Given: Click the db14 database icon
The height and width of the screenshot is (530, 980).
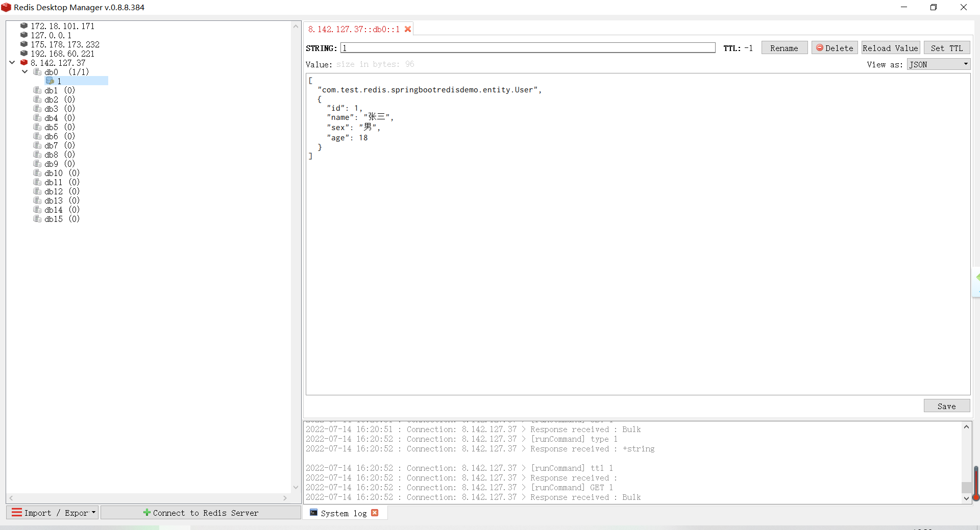Looking at the screenshot, I should pos(37,210).
